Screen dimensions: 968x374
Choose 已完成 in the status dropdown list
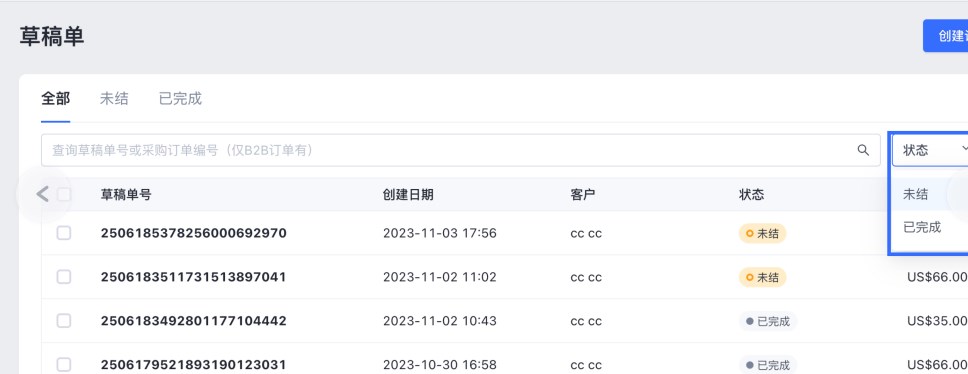click(922, 227)
